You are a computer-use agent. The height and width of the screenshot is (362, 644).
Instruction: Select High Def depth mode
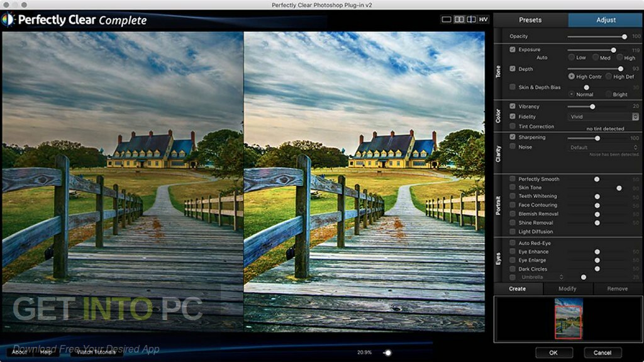click(608, 77)
